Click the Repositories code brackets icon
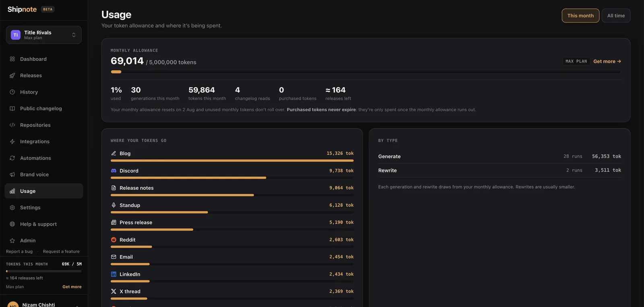 point(12,125)
